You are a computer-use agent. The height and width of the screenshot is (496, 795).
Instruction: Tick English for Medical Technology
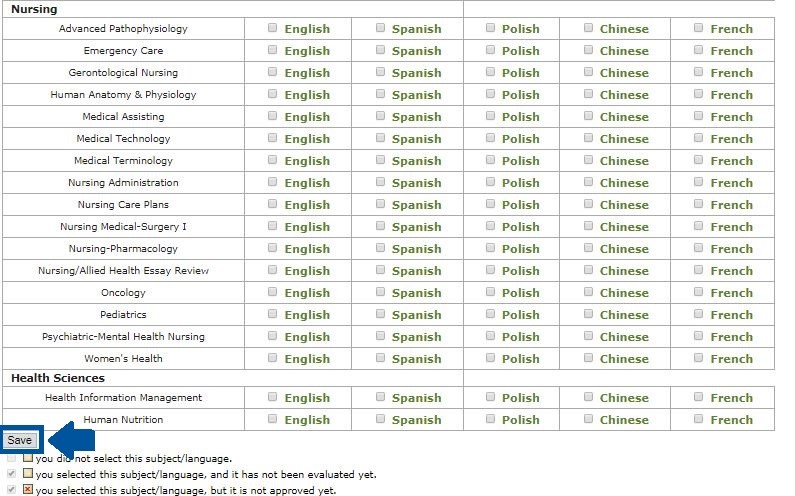(273, 138)
